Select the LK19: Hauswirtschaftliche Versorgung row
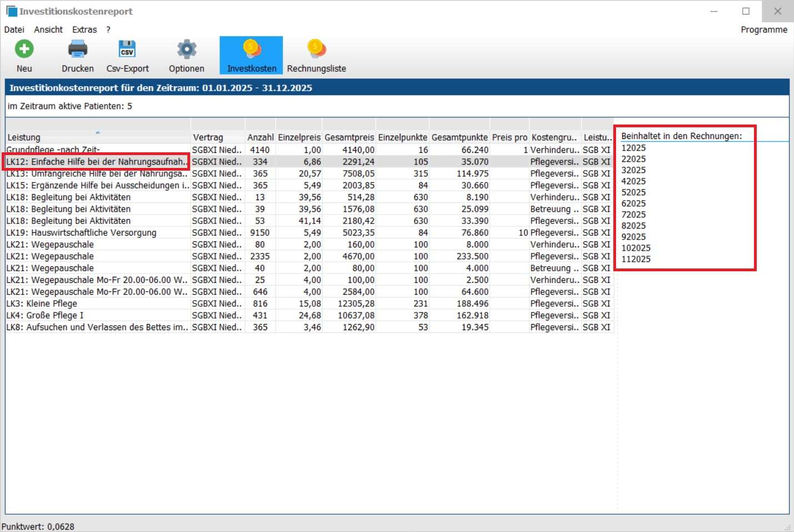 (81, 232)
